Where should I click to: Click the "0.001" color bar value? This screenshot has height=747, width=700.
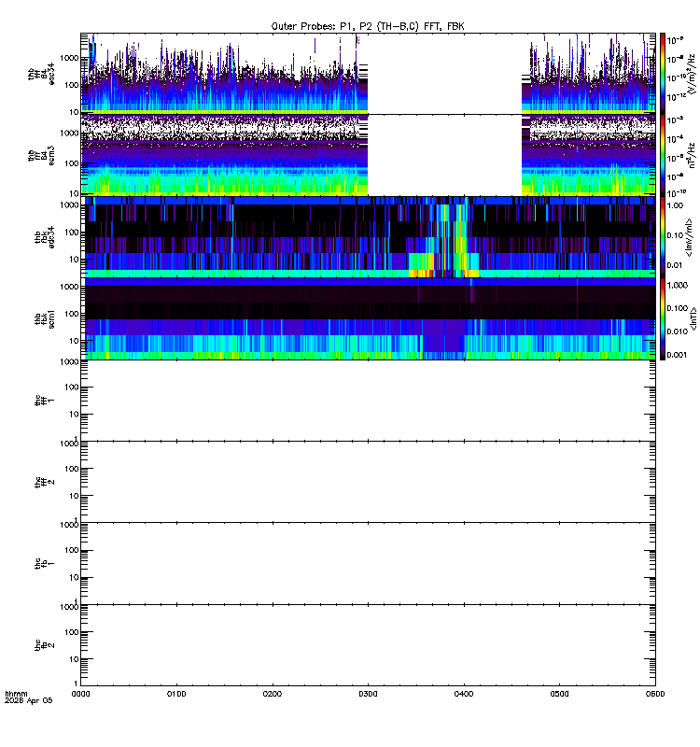pyautogui.click(x=678, y=355)
